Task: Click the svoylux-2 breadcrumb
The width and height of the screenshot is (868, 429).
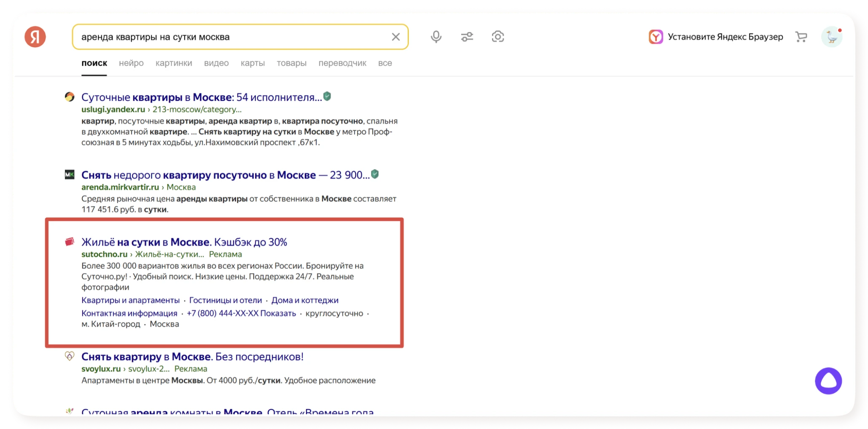Action: tap(149, 368)
